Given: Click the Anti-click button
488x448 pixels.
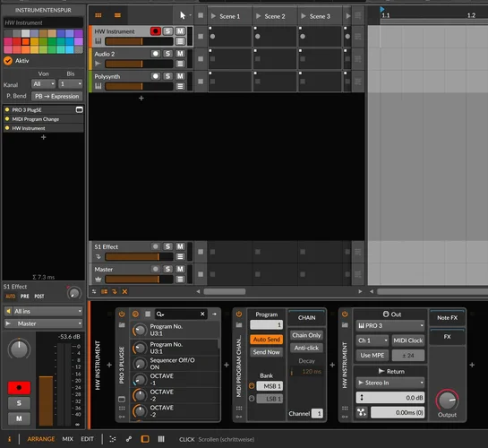Looking at the screenshot, I should coord(306,348).
